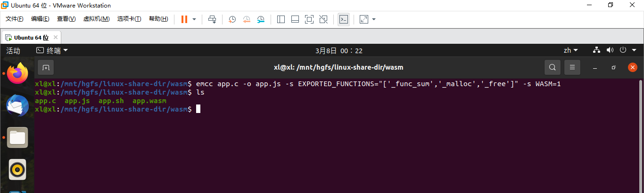Maximize the terminal window
This screenshot has width=644, height=193.
tap(614, 67)
